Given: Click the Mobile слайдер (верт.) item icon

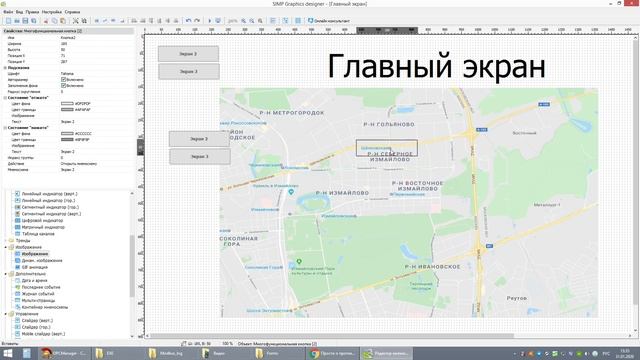Looking at the screenshot, I should [18, 334].
